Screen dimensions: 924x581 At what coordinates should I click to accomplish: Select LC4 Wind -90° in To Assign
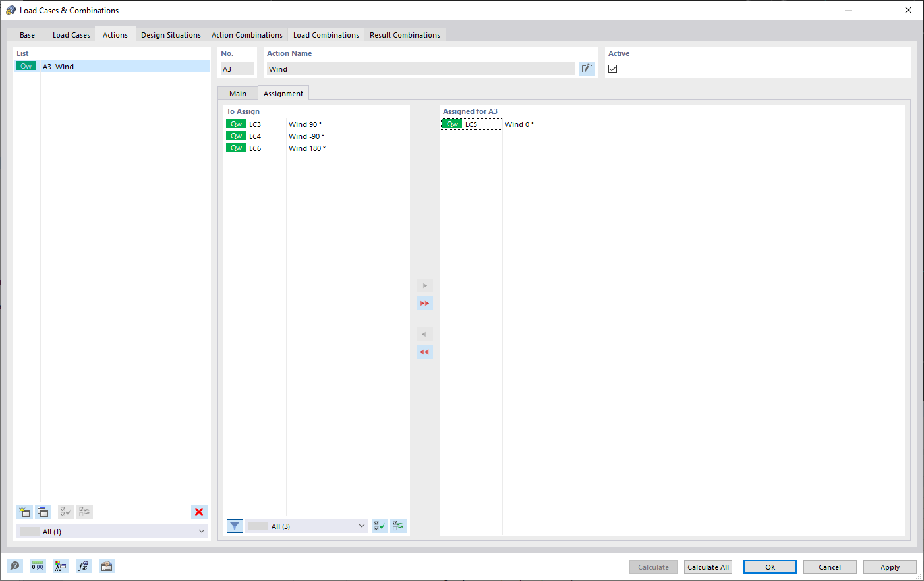tap(316, 136)
